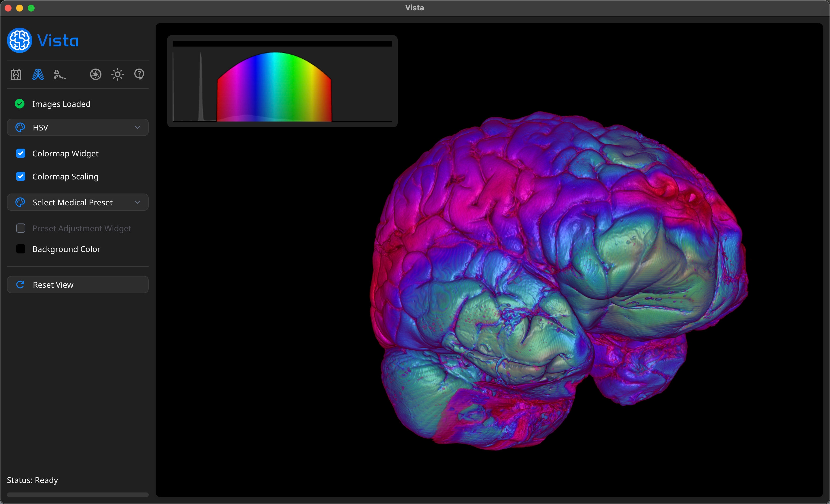Open the black Background Color swatch
The width and height of the screenshot is (830, 504).
click(21, 249)
